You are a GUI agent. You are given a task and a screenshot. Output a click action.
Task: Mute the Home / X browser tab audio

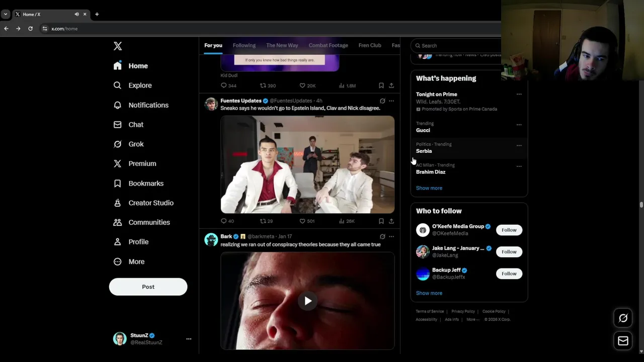click(76, 14)
